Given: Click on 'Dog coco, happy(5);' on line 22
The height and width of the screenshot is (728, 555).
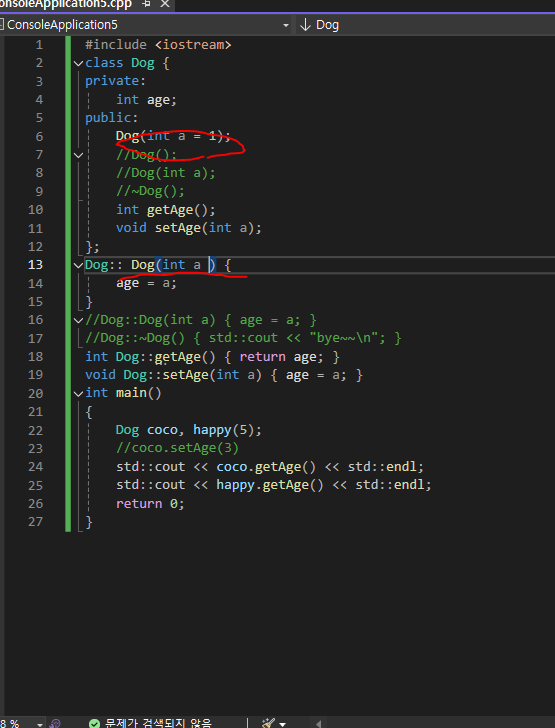Looking at the screenshot, I should coord(189,430).
